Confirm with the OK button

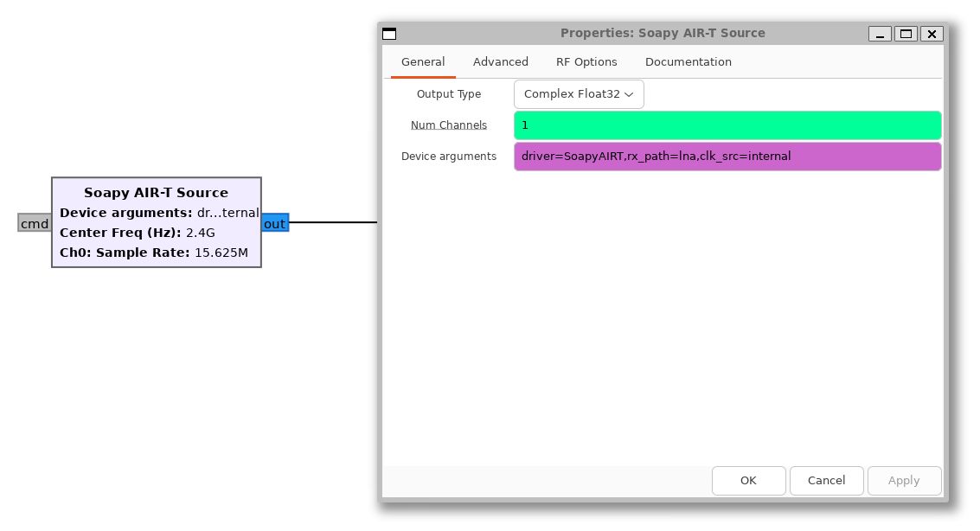coord(748,480)
